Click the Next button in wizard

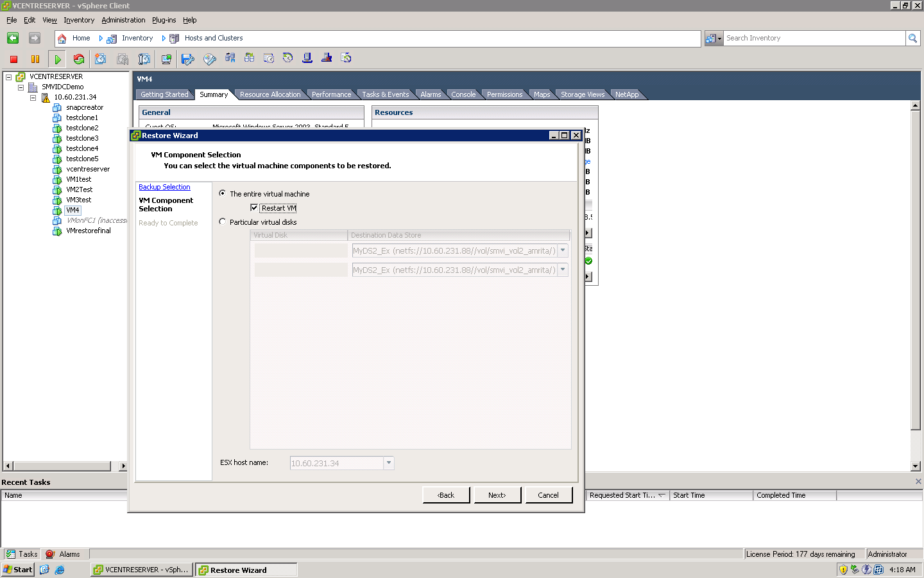click(497, 495)
